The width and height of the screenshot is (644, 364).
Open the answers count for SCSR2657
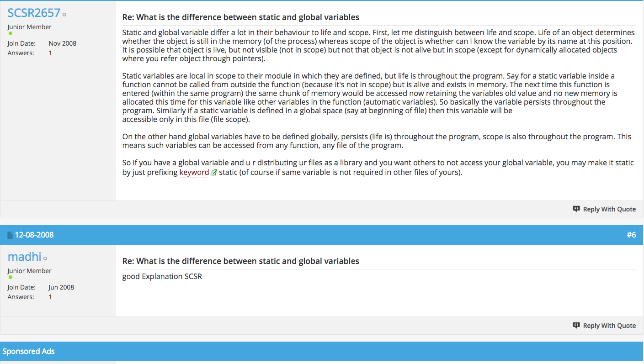pos(50,53)
